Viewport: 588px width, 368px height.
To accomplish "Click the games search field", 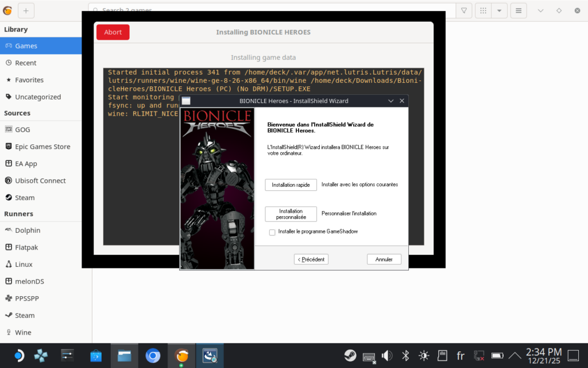I will click(x=270, y=10).
